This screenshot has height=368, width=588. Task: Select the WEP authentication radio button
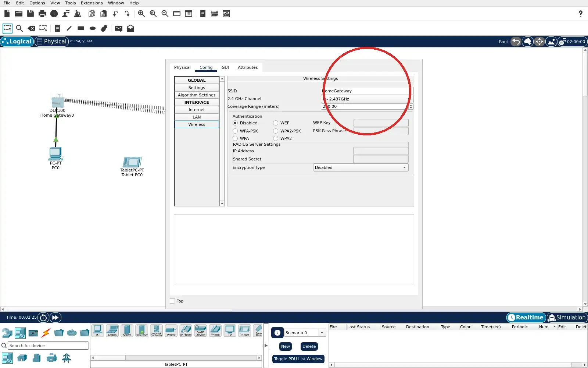click(x=276, y=123)
